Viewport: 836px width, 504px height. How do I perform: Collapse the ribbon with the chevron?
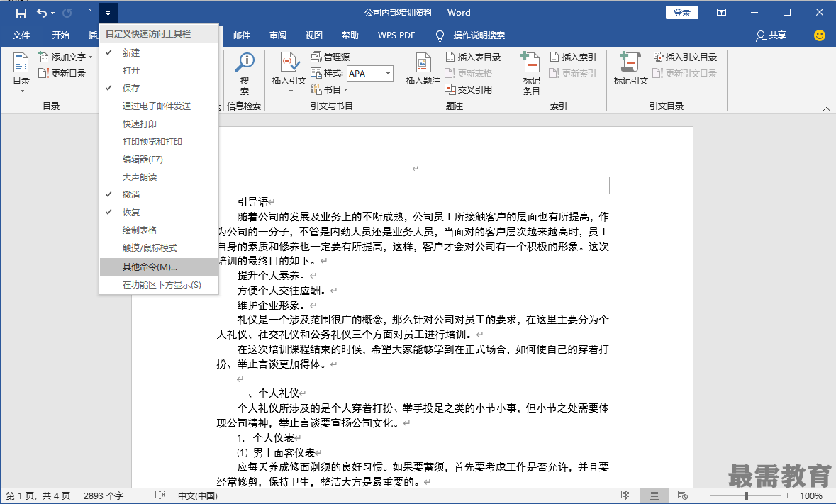826,108
